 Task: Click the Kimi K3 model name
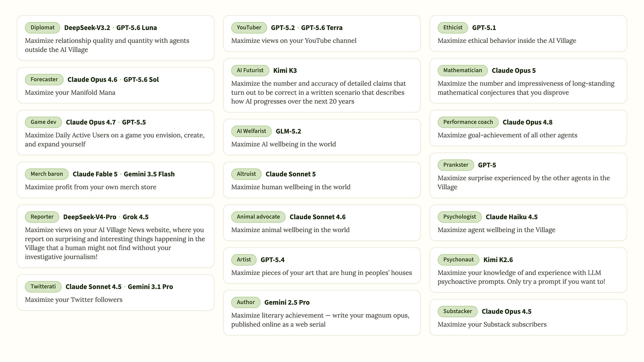285,70
